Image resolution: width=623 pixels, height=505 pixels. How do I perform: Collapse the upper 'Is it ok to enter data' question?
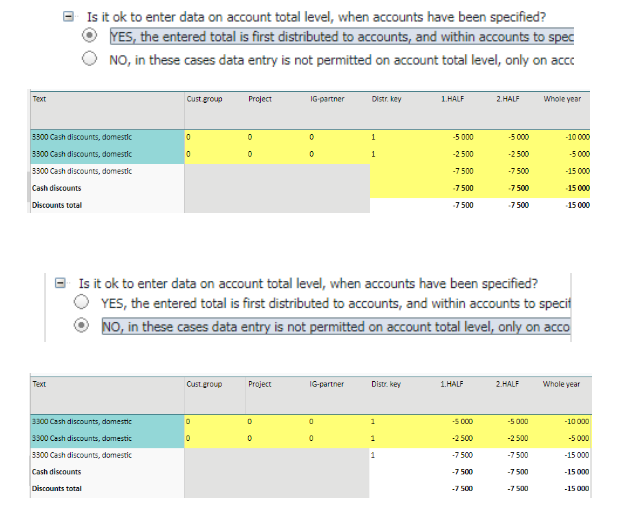click(68, 16)
